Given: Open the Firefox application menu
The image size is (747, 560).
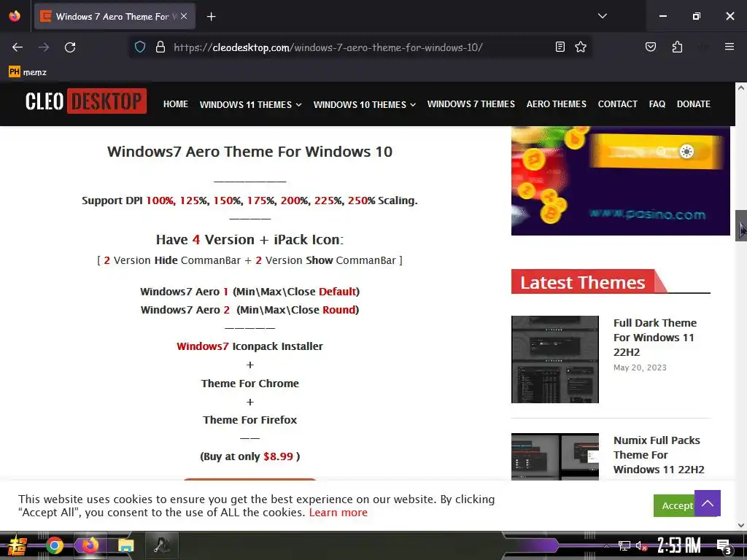Looking at the screenshot, I should [729, 47].
